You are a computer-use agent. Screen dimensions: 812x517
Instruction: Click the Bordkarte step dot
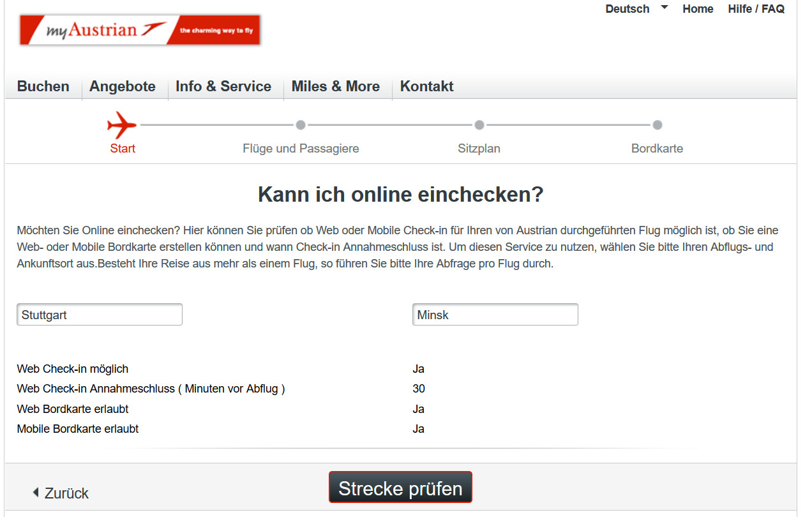(657, 125)
